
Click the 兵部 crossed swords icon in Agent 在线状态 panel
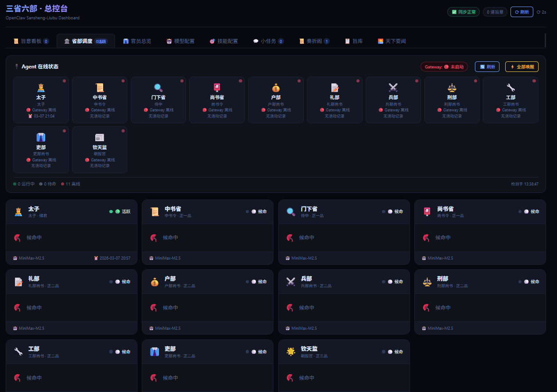click(393, 88)
